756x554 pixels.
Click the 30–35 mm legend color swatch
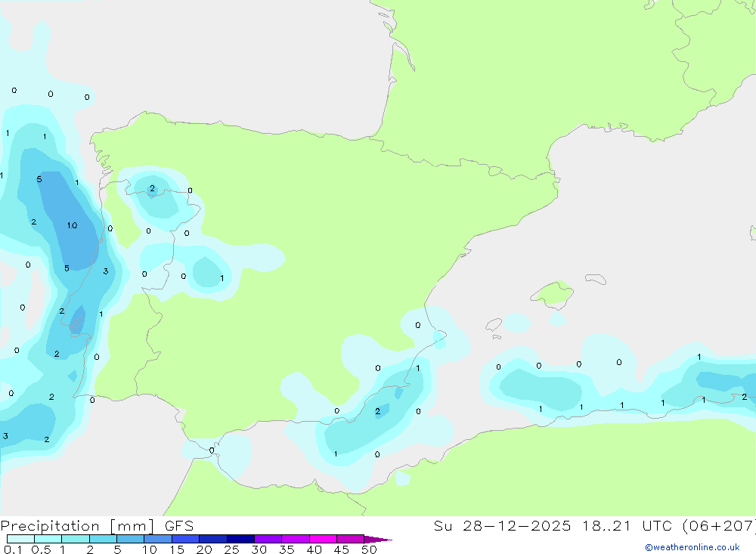point(268,539)
